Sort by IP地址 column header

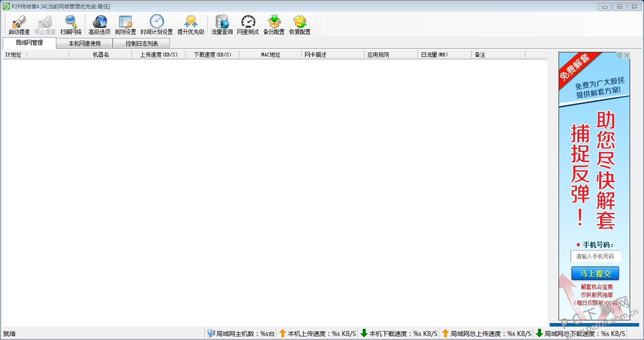pos(36,55)
